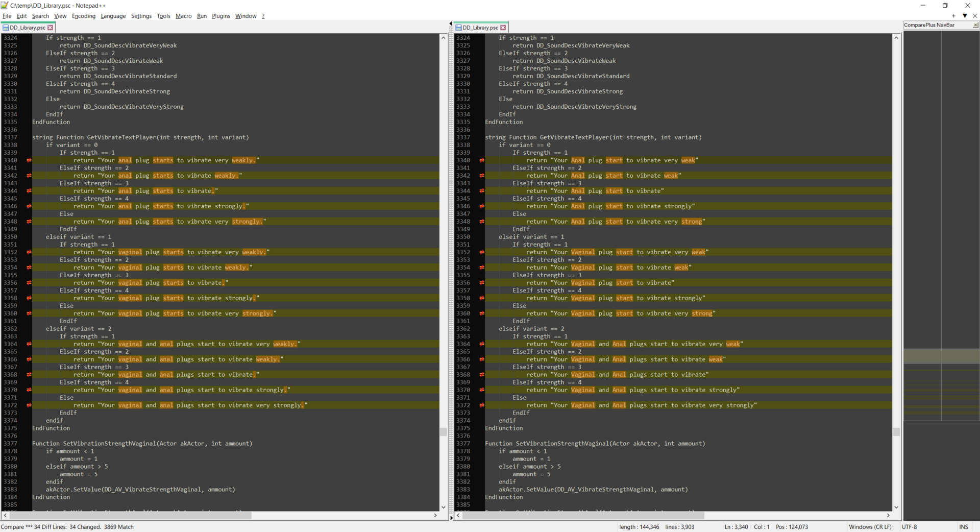Screen dimensions: 980x532
Task: Click the right pane vertical scrollbar thumb
Action: tap(896, 432)
